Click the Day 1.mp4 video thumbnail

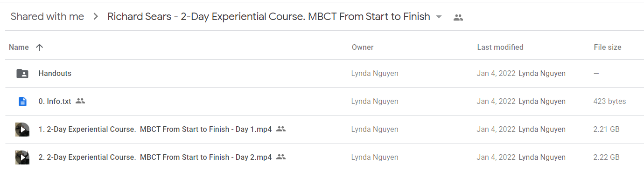pyautogui.click(x=22, y=129)
